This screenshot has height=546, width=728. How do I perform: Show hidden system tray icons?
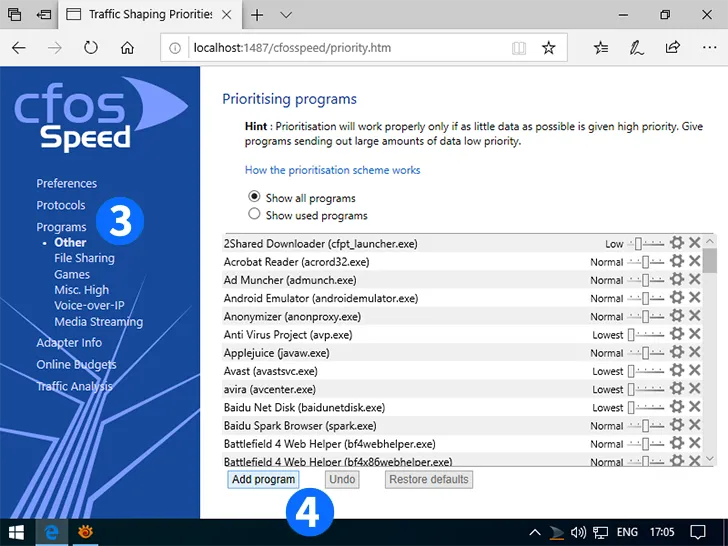tap(534, 532)
